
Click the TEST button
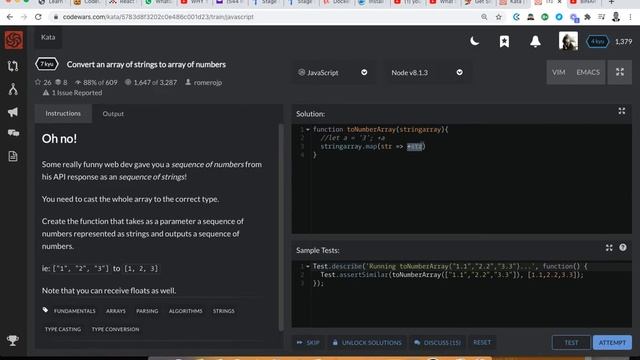click(x=571, y=342)
